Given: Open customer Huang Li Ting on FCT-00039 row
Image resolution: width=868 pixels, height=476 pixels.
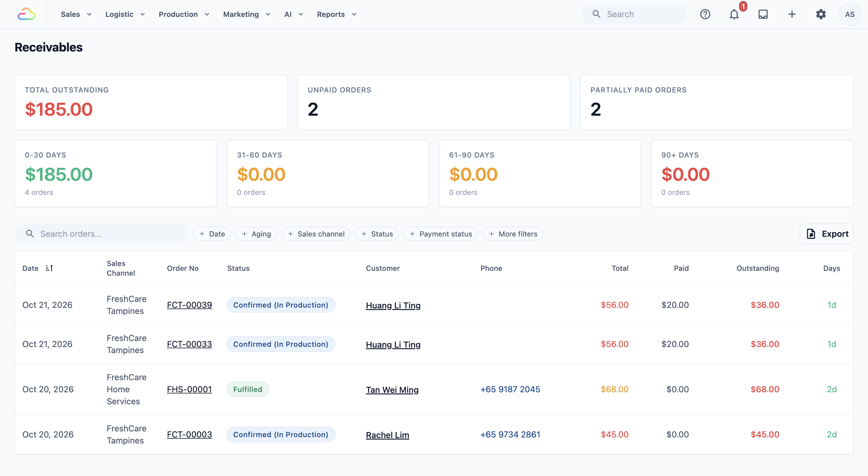Looking at the screenshot, I should point(393,305).
